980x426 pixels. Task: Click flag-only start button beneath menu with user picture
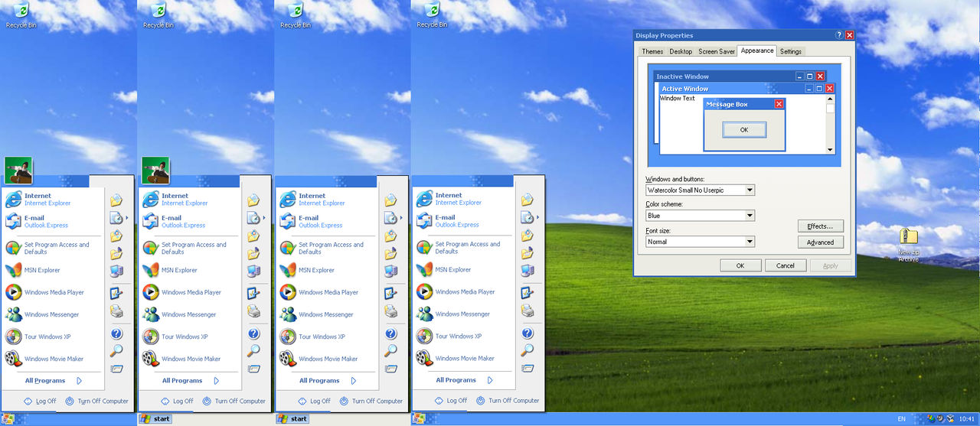click(8, 419)
